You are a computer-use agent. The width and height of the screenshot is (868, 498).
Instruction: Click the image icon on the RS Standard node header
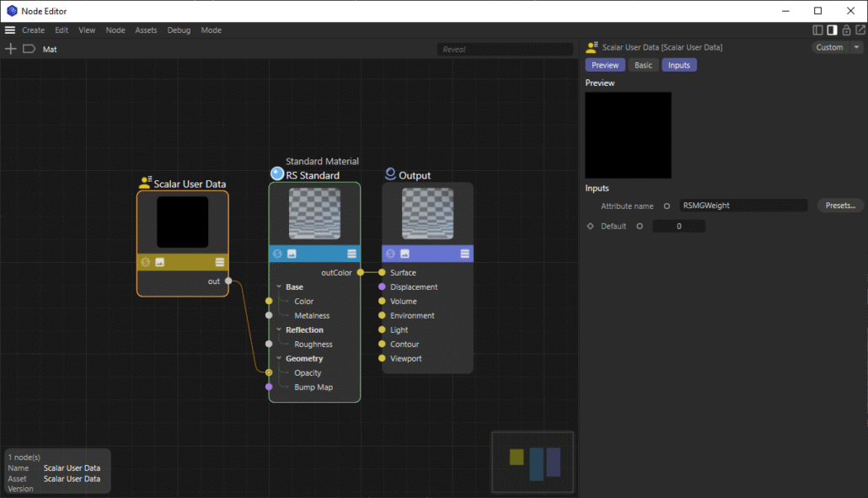click(x=292, y=254)
